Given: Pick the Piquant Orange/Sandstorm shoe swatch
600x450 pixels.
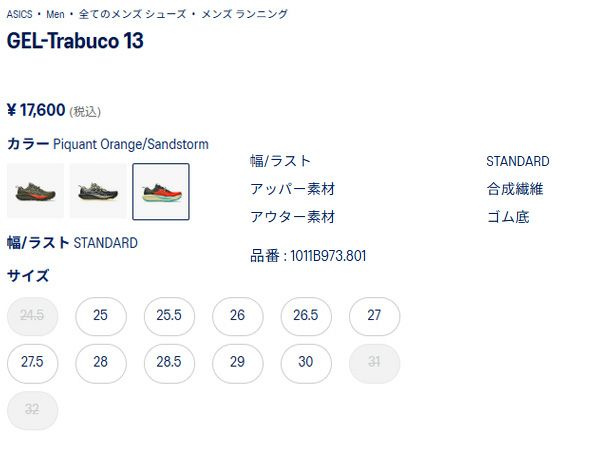Looking at the screenshot, I should [x=161, y=191].
